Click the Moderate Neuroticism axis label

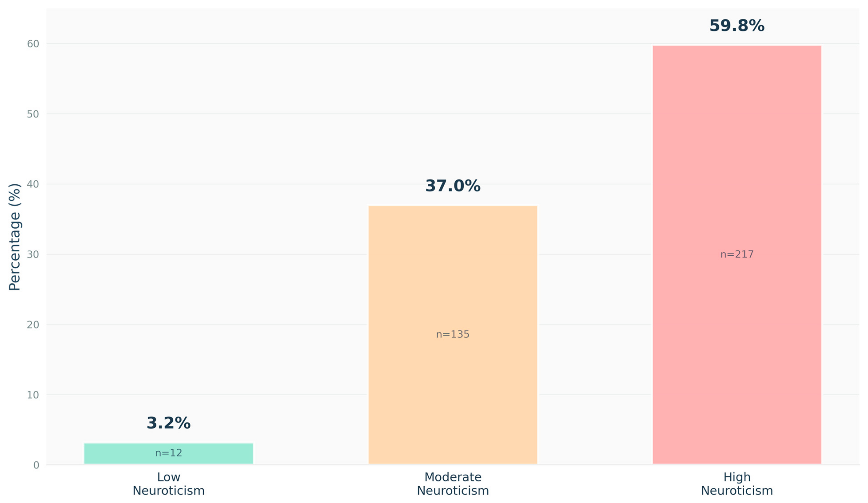point(453,484)
